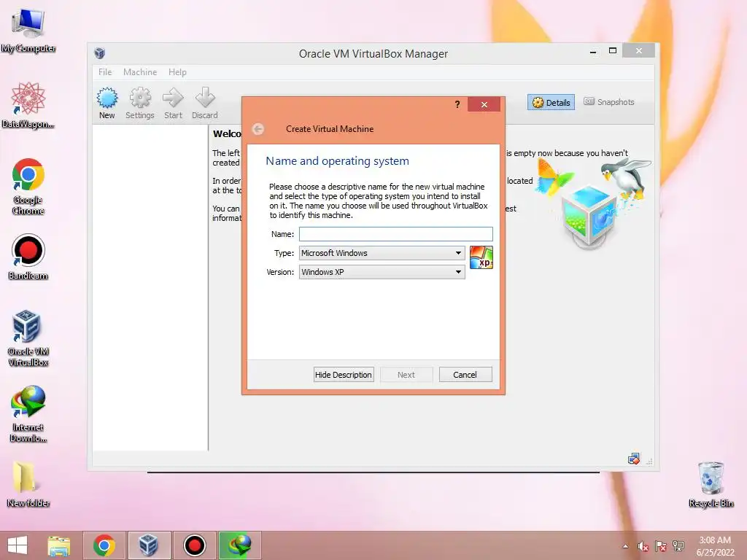Screen dimensions: 747x560
Task: Show hidden system tray icons
Action: coord(625,546)
